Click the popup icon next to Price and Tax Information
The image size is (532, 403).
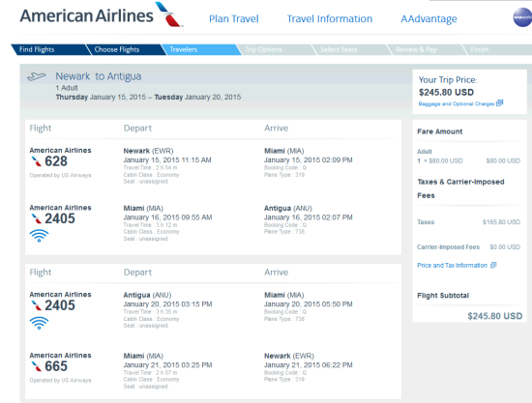(493, 265)
